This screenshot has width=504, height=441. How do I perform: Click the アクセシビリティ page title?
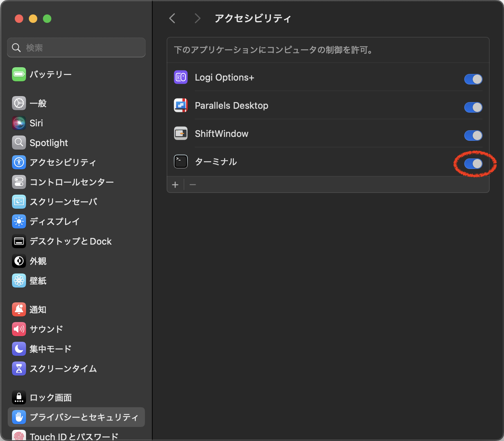[253, 18]
